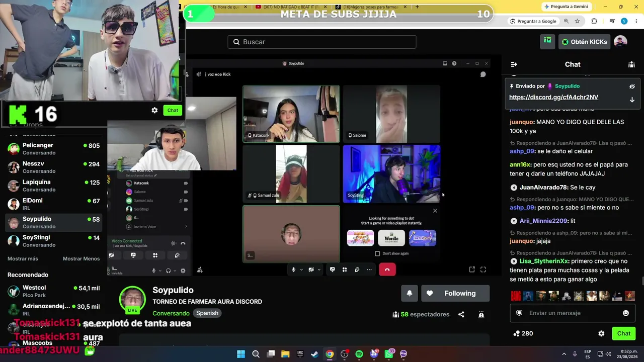
Task: Open the profile avatar in Kick header
Action: click(620, 42)
